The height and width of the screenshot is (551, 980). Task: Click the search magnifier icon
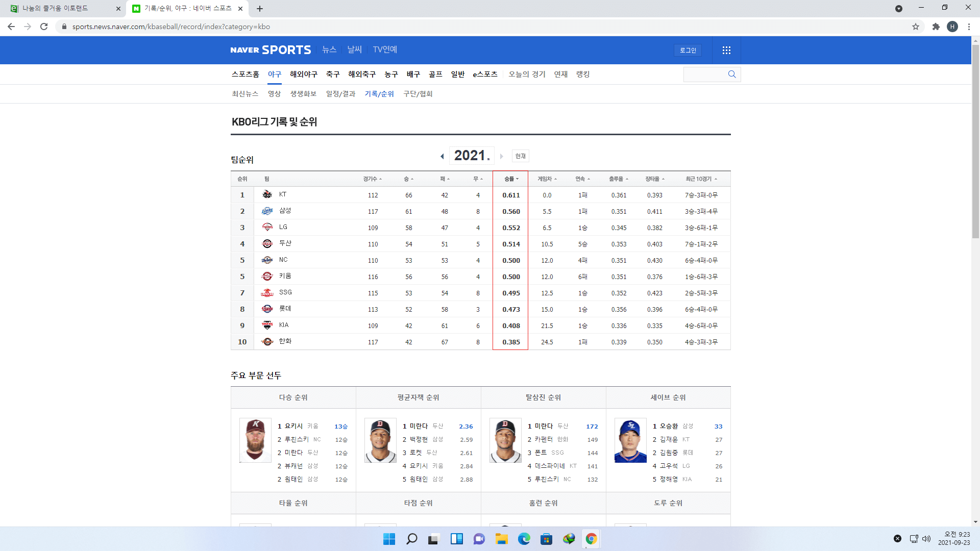click(x=732, y=74)
